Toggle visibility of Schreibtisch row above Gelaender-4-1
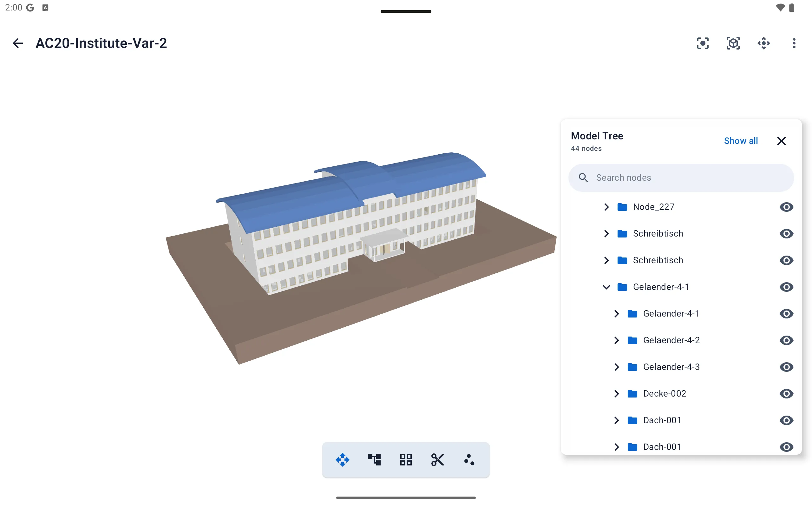Viewport: 812px width, 508px height. click(786, 260)
